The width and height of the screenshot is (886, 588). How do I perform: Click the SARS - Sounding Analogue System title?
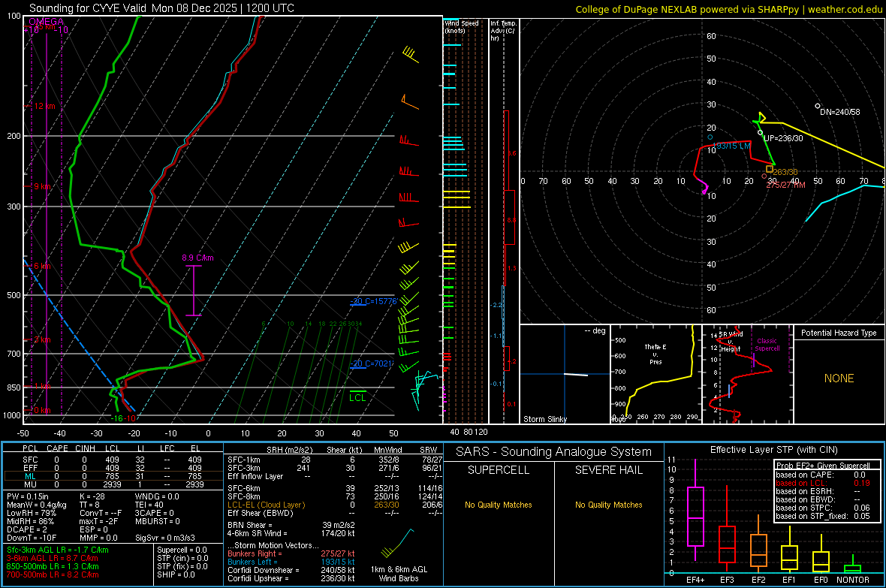point(554,452)
